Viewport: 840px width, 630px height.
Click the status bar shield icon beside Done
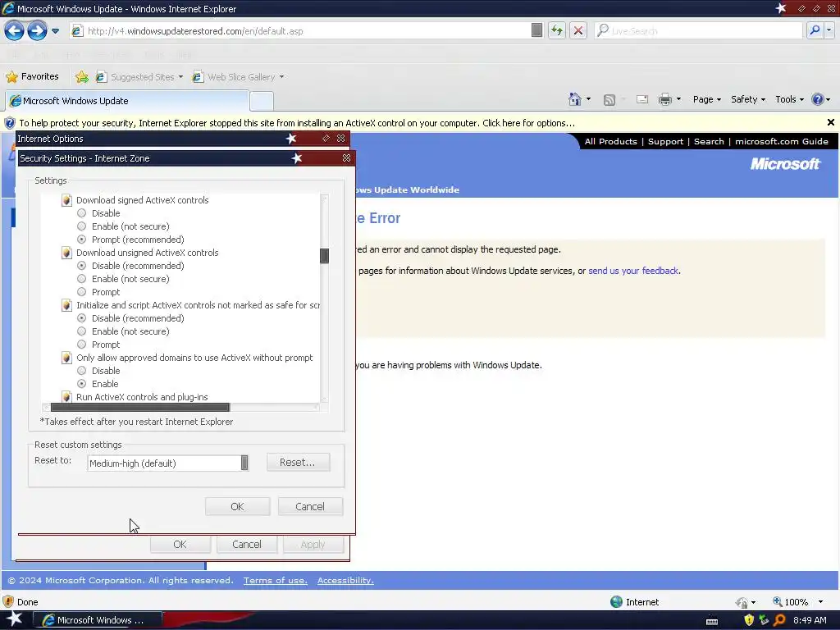pyautogui.click(x=8, y=601)
